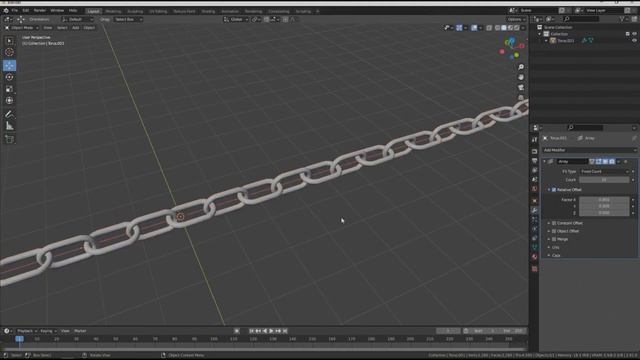The image size is (640, 360).
Task: Enable the Constant Offset checkbox
Action: point(554,223)
